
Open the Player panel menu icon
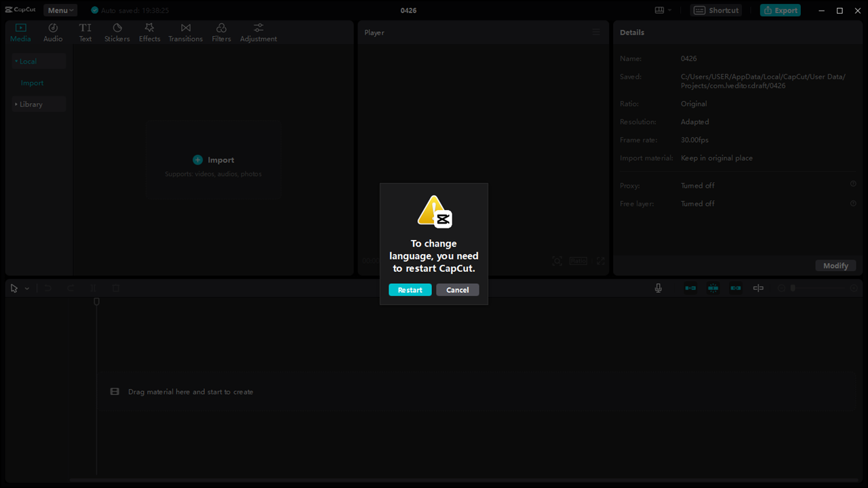(596, 33)
